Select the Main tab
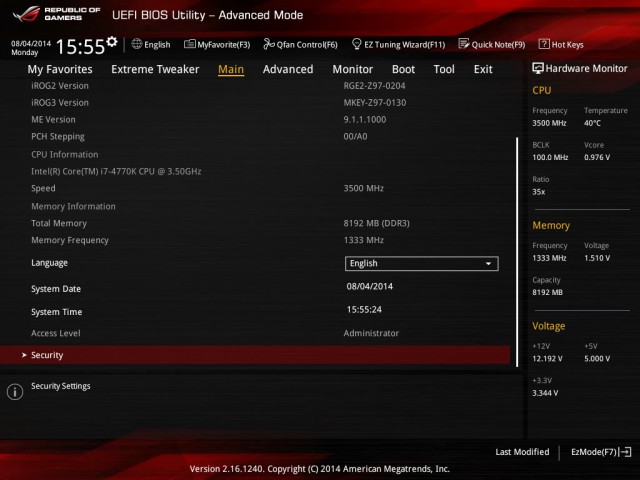The image size is (640, 480). 231,69
